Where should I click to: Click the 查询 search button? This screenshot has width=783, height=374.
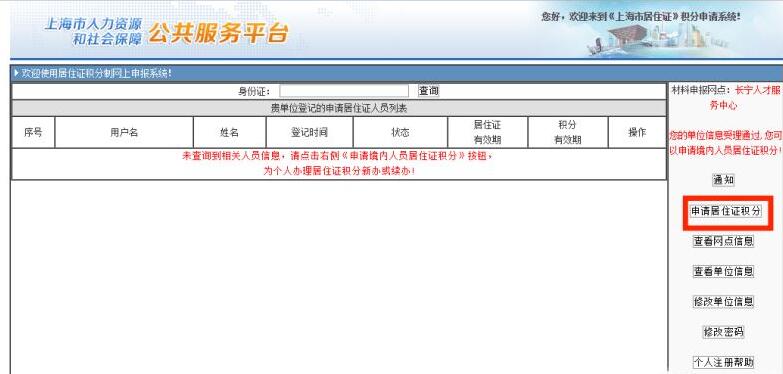428,91
